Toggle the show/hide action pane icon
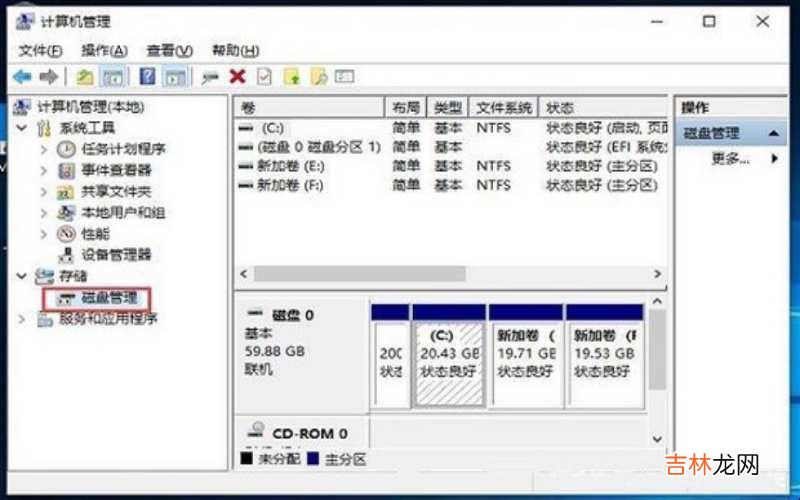The width and height of the screenshot is (800, 500). coord(175,77)
